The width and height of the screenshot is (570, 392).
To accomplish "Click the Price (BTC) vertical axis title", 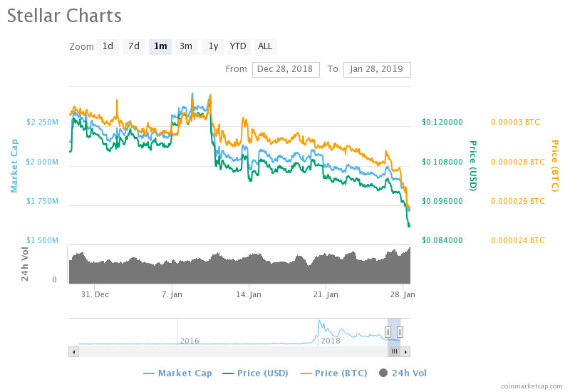I will 555,166.
